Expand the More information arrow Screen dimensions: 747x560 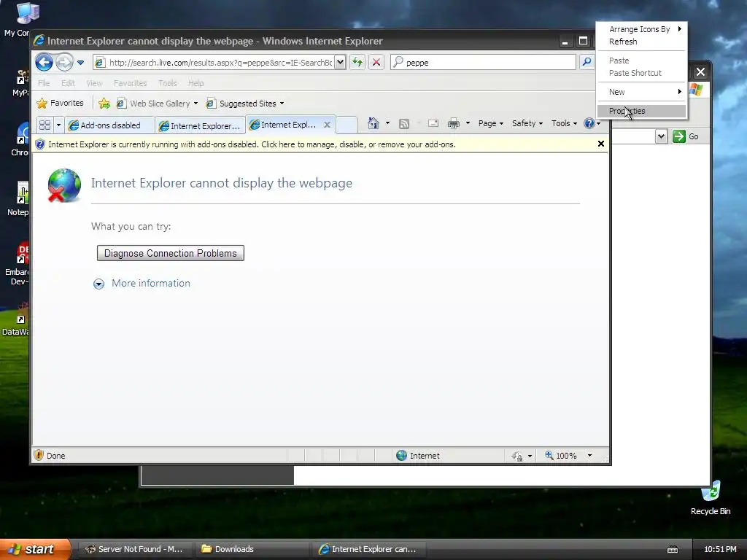(x=98, y=284)
